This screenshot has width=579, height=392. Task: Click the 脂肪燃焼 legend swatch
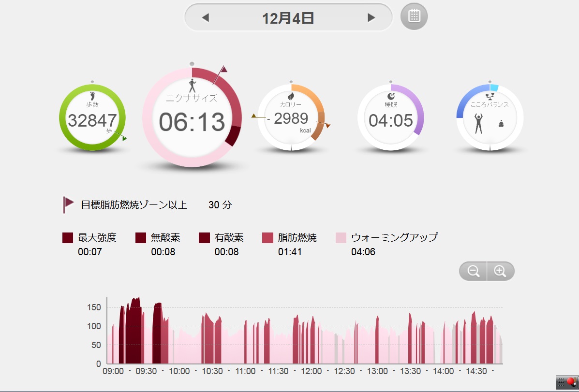pyautogui.click(x=267, y=238)
